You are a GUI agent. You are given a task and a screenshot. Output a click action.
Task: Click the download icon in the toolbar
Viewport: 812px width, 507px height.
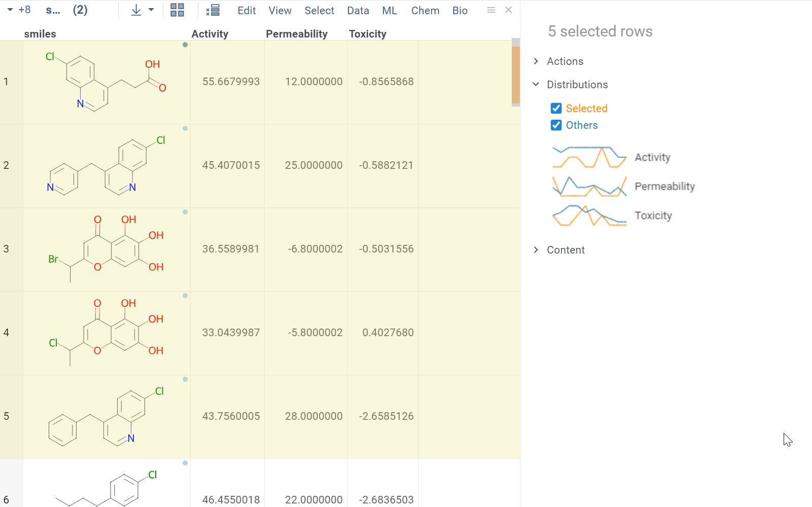pos(136,10)
